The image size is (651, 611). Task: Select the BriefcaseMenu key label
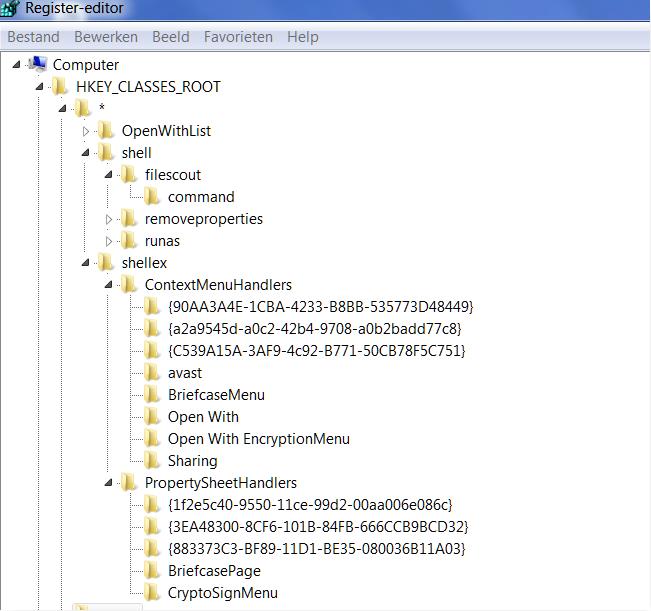click(216, 395)
